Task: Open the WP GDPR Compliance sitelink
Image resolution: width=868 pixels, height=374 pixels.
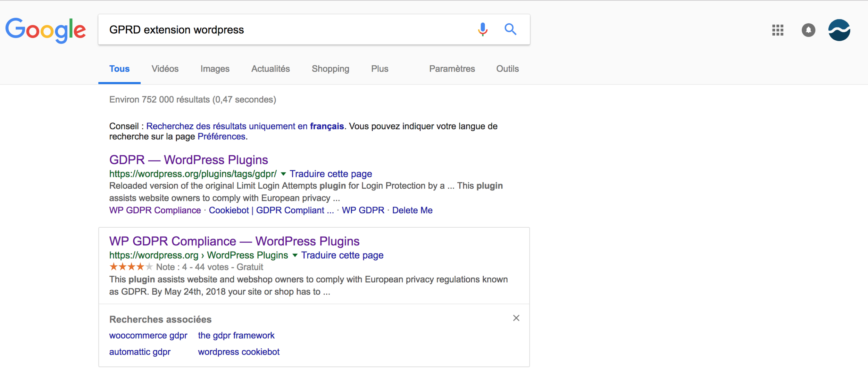Action: [155, 210]
